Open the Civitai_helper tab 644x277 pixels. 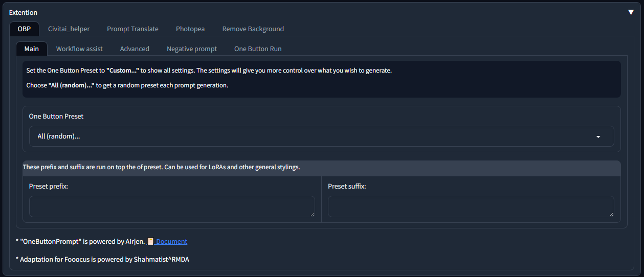[x=69, y=29]
